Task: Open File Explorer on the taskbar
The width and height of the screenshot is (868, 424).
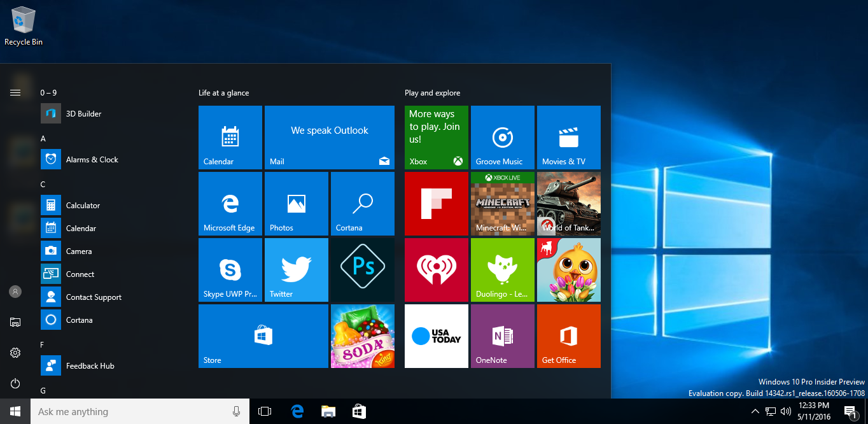Action: pyautogui.click(x=328, y=411)
